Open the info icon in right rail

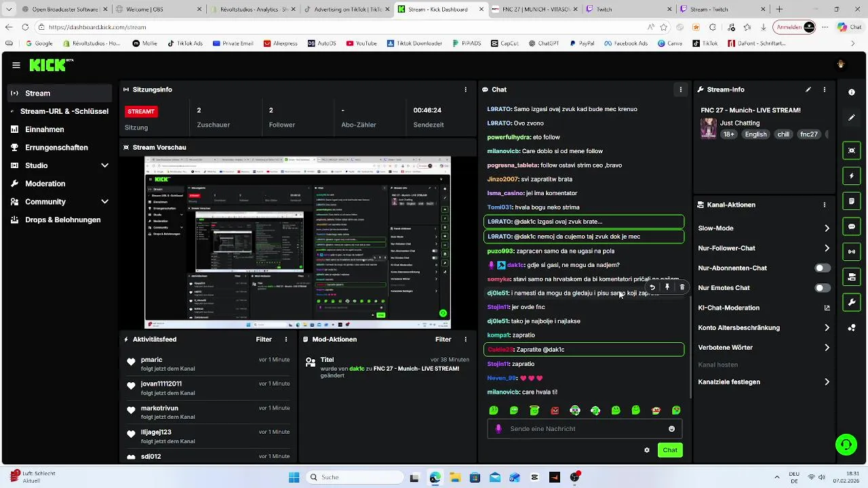pyautogui.click(x=852, y=92)
